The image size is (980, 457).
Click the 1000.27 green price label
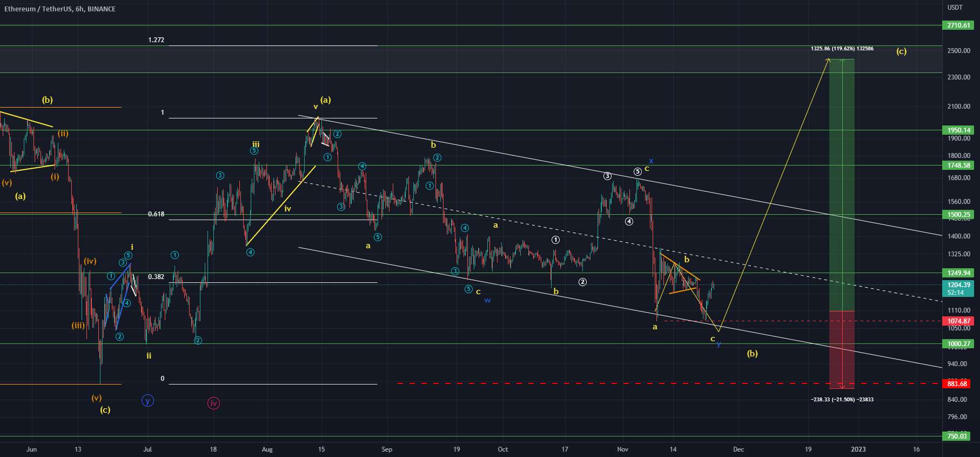pos(958,344)
